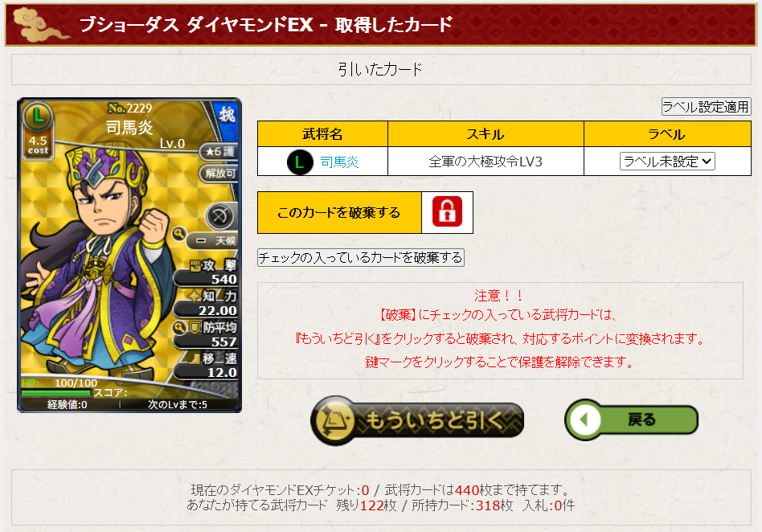Click the gold cloud emblem in header
762x532 pixels.
click(x=40, y=25)
